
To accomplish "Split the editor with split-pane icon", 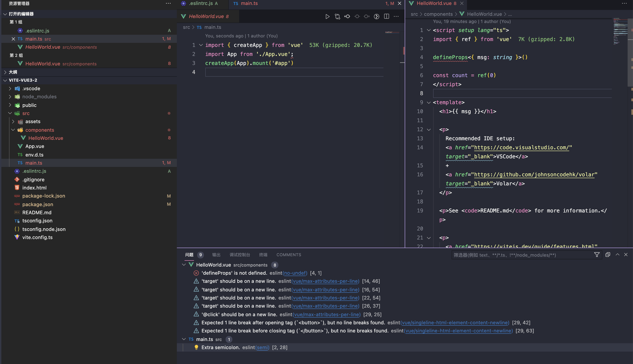I will [386, 16].
